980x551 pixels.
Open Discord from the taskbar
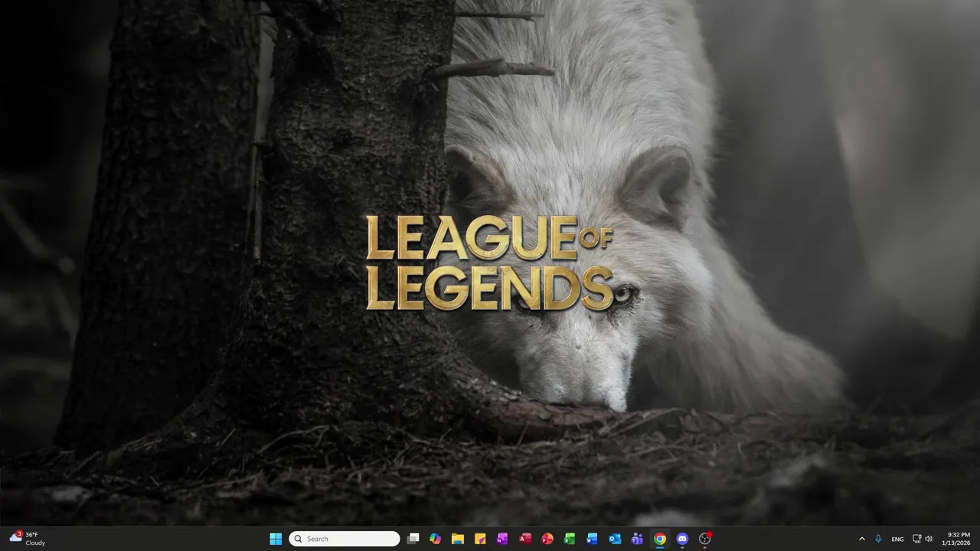click(682, 539)
